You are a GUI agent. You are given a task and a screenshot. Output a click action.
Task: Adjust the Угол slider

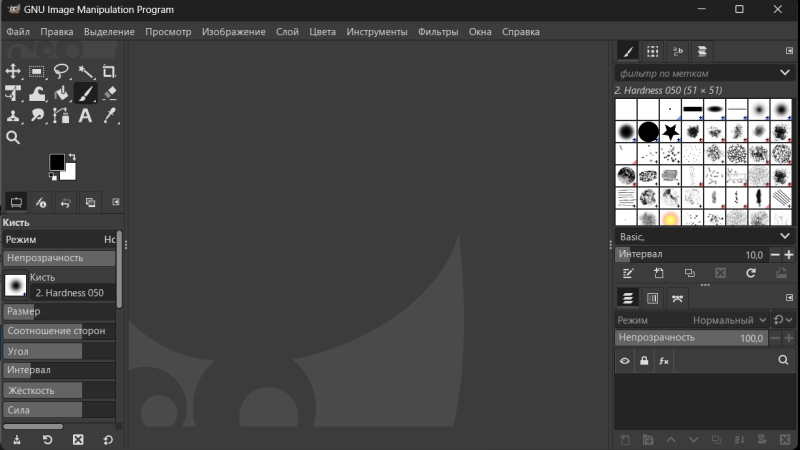(x=59, y=351)
